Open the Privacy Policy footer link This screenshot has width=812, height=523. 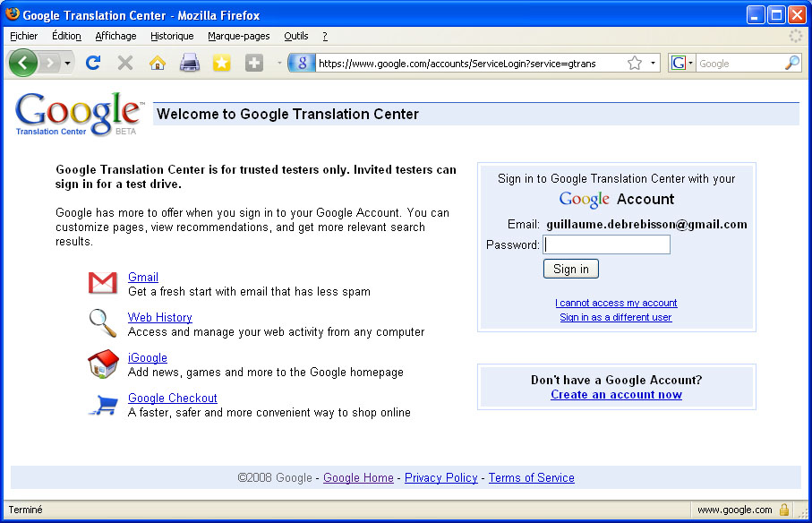tap(441, 478)
